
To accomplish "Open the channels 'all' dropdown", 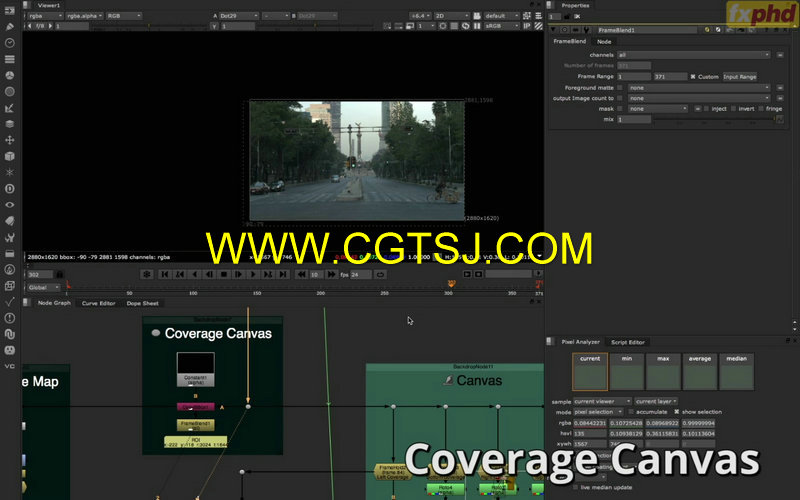I will pyautogui.click(x=693, y=55).
